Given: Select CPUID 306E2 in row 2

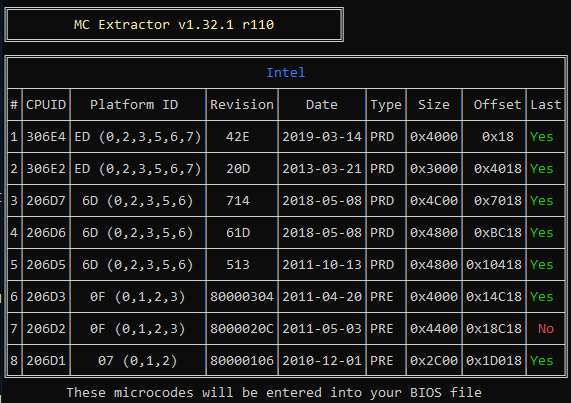Looking at the screenshot, I should (x=46, y=169).
